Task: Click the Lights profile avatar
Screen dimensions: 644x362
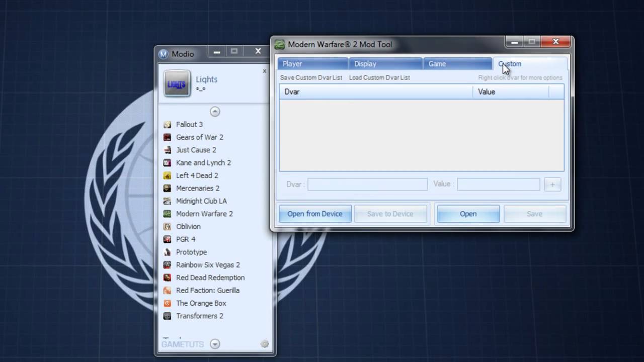Action: tap(177, 83)
